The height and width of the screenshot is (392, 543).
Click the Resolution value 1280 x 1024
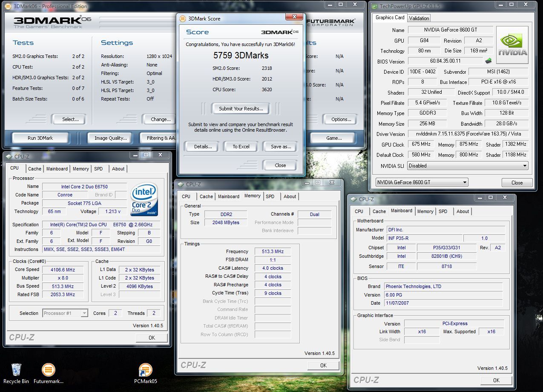coord(159,56)
